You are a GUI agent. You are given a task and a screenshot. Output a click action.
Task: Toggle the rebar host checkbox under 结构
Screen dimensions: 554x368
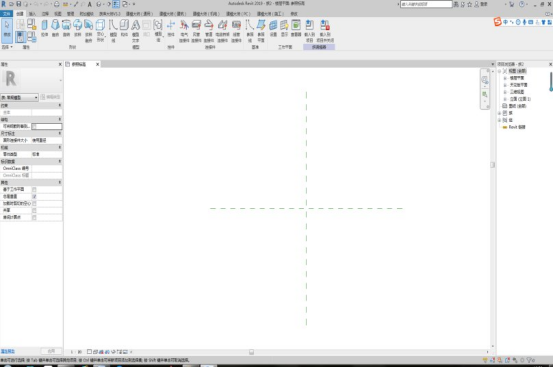click(x=34, y=126)
